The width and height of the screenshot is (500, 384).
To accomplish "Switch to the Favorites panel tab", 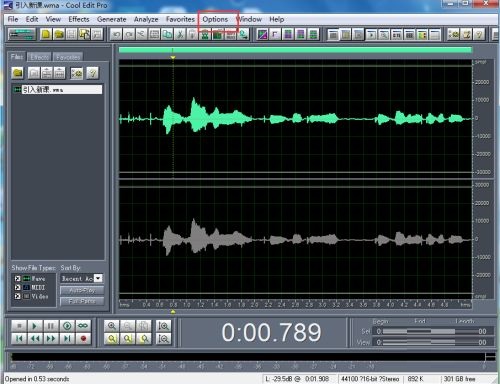I will point(68,57).
